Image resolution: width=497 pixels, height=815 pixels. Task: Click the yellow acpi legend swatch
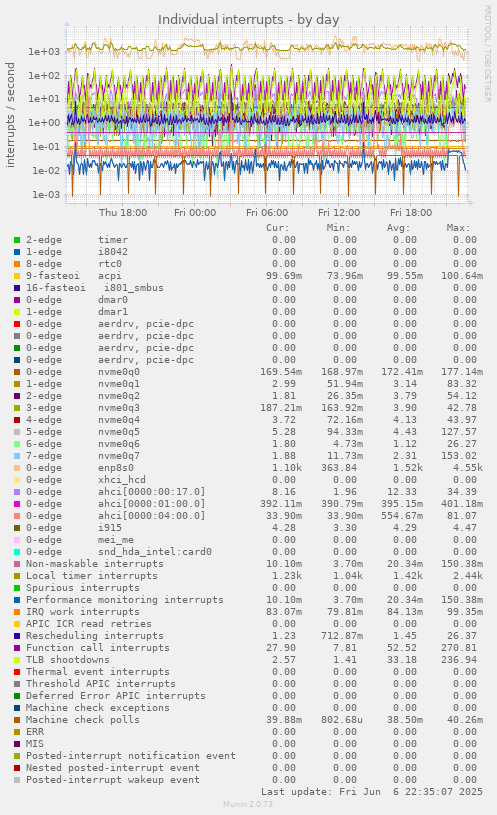tap(17, 276)
